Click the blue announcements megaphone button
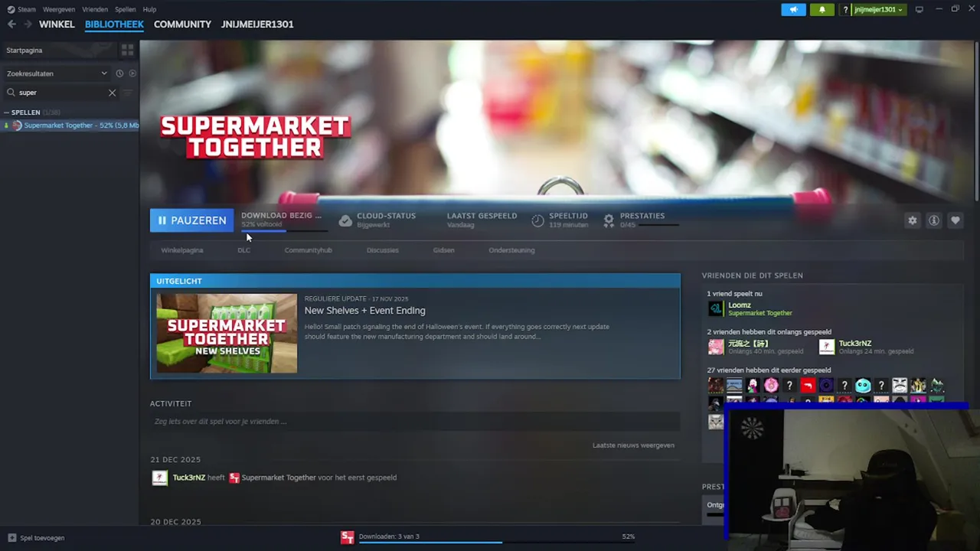980x551 pixels. click(793, 9)
